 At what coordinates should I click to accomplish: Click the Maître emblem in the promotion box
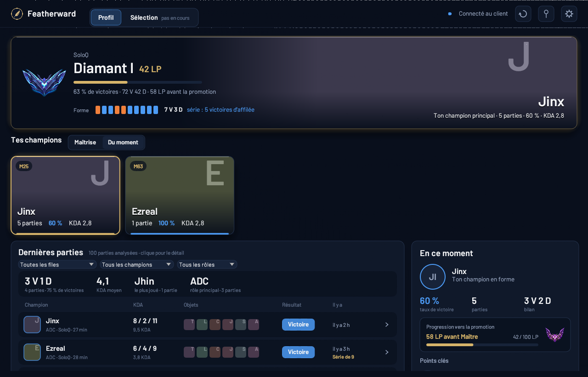(555, 335)
